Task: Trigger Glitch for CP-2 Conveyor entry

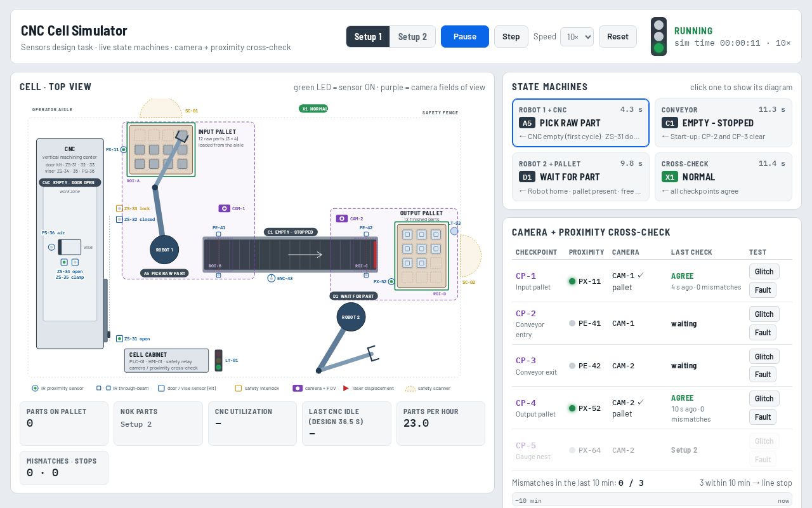Action: coord(764,314)
